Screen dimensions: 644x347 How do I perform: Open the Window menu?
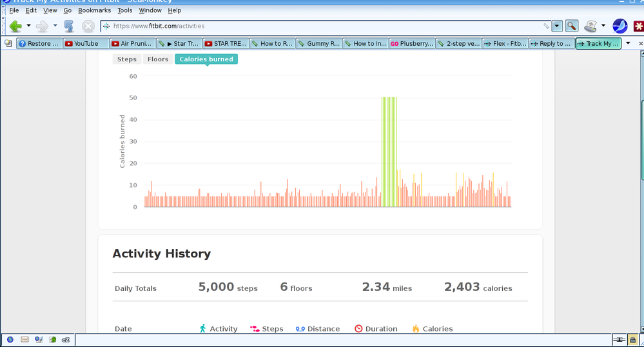tap(150, 10)
